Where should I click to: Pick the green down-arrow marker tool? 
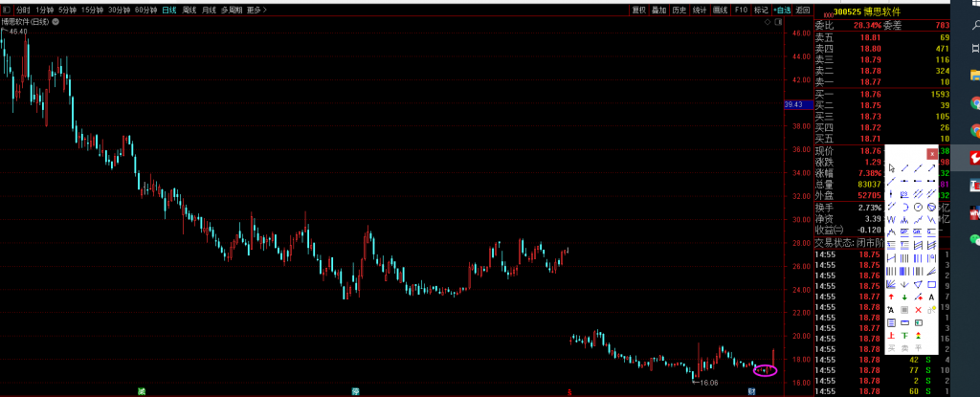click(905, 298)
